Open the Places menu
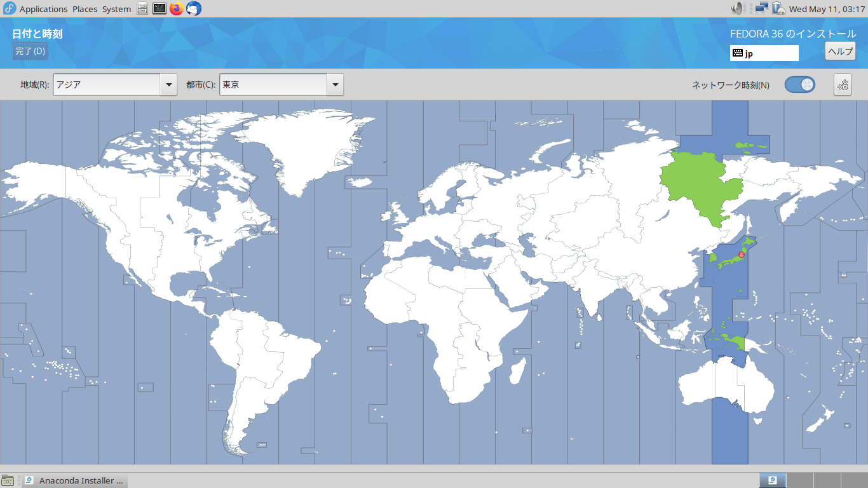868x488 pixels. [x=85, y=9]
